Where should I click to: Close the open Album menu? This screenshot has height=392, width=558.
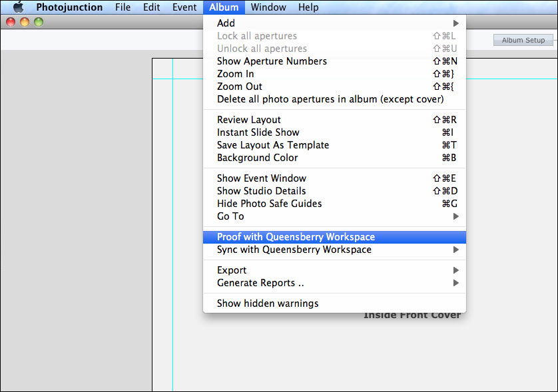coord(224,7)
